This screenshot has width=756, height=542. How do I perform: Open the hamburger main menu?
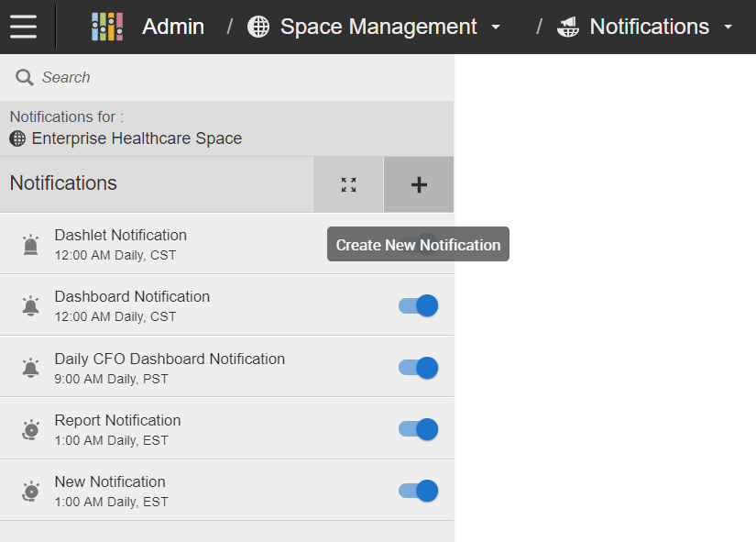tap(23, 27)
